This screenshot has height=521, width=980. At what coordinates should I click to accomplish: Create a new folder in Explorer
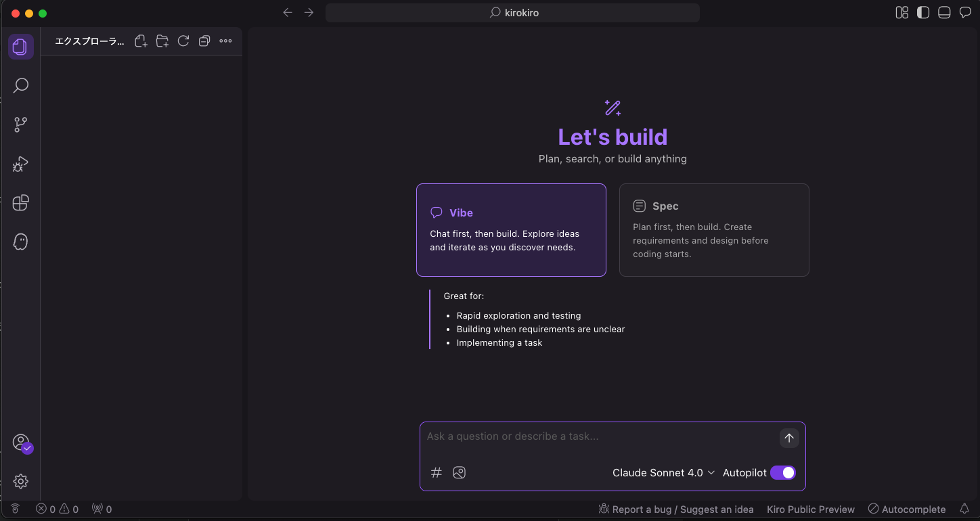pyautogui.click(x=162, y=41)
